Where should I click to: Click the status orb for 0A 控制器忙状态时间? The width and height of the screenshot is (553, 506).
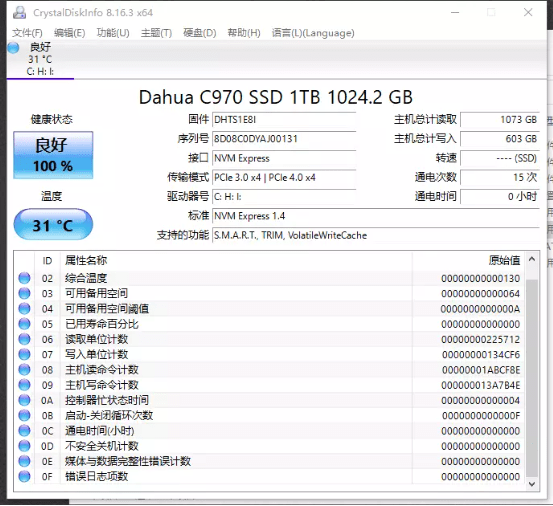[x=24, y=400]
